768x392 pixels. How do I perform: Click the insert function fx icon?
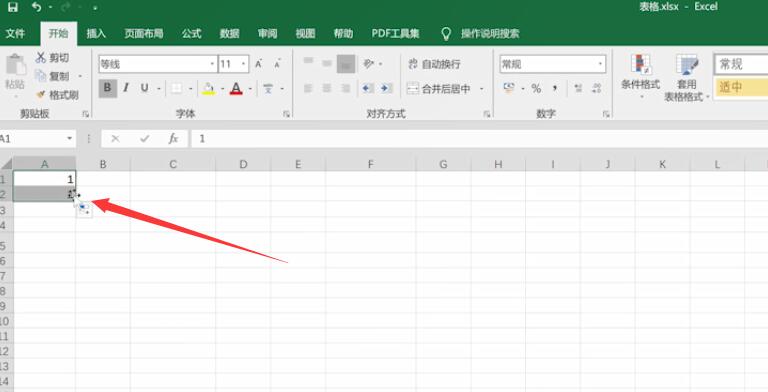tap(173, 139)
